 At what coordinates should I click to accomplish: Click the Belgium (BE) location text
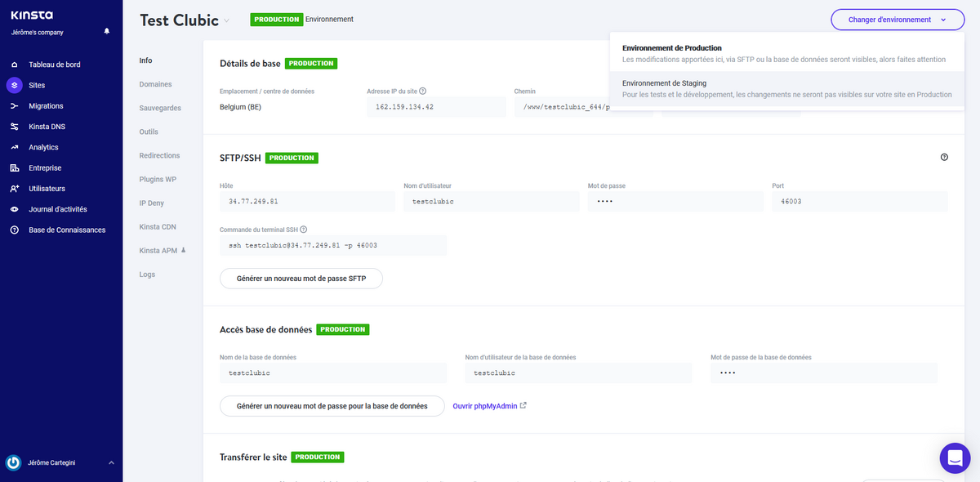point(241,107)
